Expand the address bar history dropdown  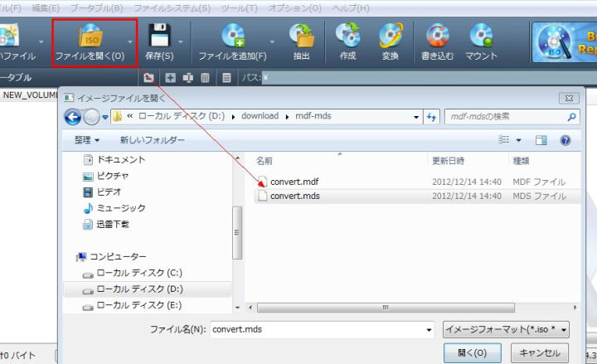[416, 117]
